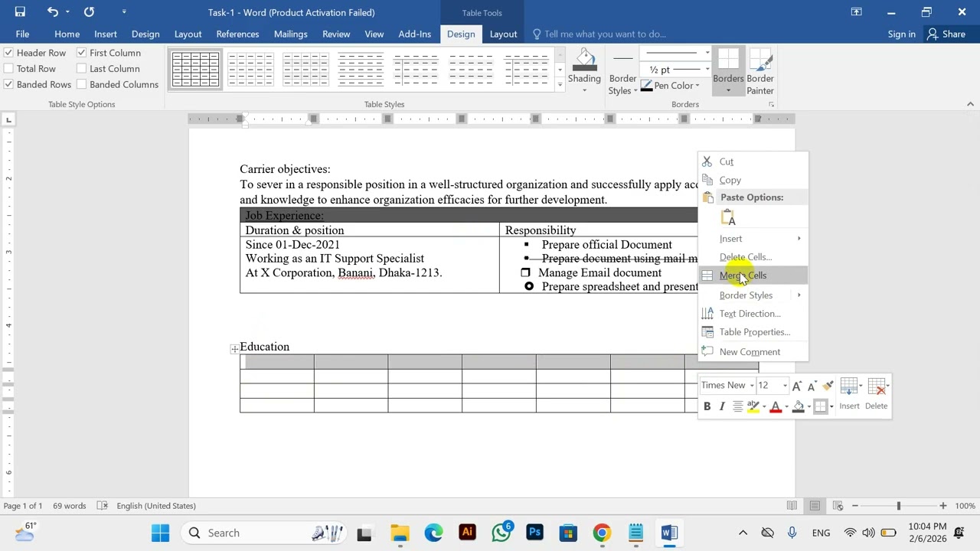Open the mini toolbar font size dropdown

pos(785,386)
